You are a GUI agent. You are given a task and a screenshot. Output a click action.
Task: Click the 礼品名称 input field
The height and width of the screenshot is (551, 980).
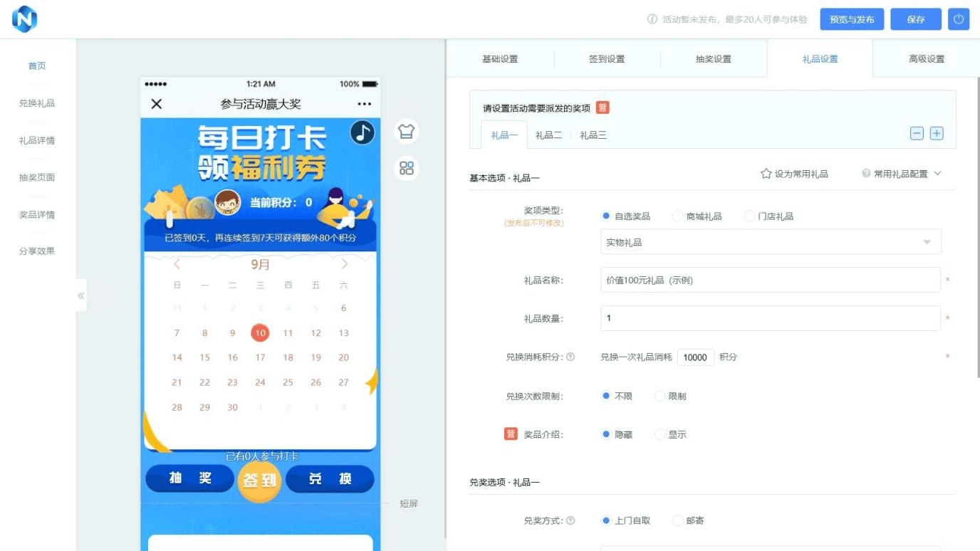[771, 280]
